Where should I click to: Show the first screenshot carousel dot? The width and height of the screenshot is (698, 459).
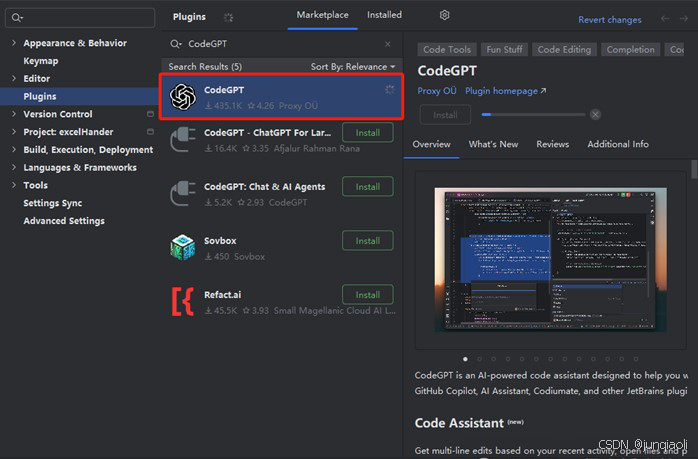pos(465,359)
